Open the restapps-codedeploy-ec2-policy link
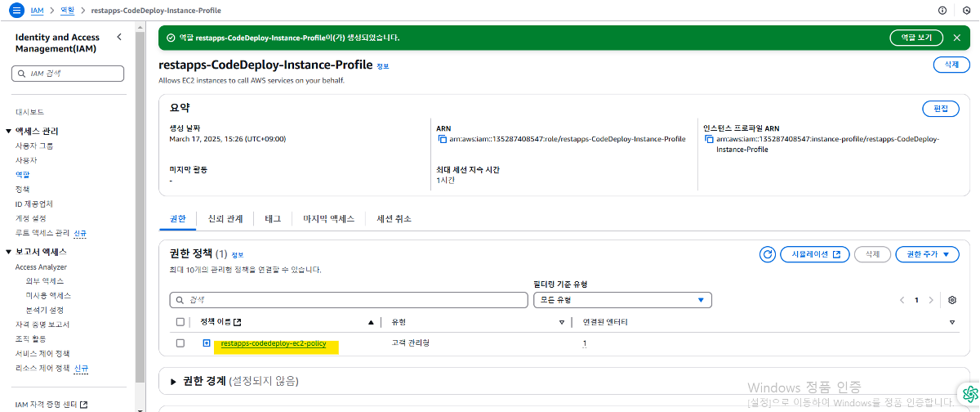This screenshot has width=980, height=412. click(x=274, y=343)
